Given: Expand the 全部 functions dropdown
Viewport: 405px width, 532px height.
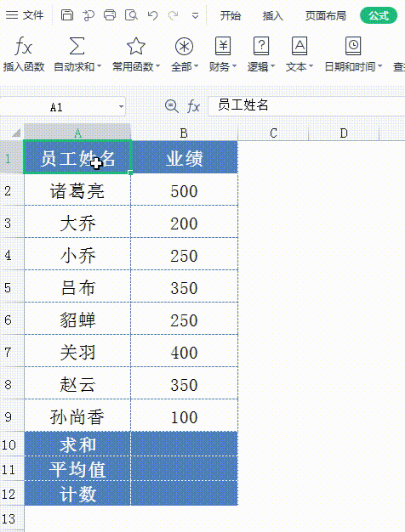Looking at the screenshot, I should click(197, 66).
